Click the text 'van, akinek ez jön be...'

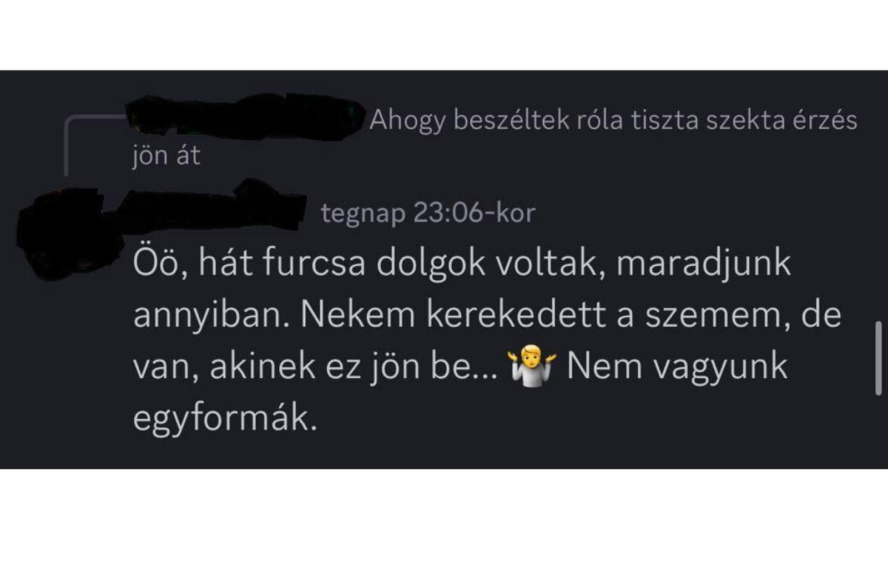click(x=316, y=366)
